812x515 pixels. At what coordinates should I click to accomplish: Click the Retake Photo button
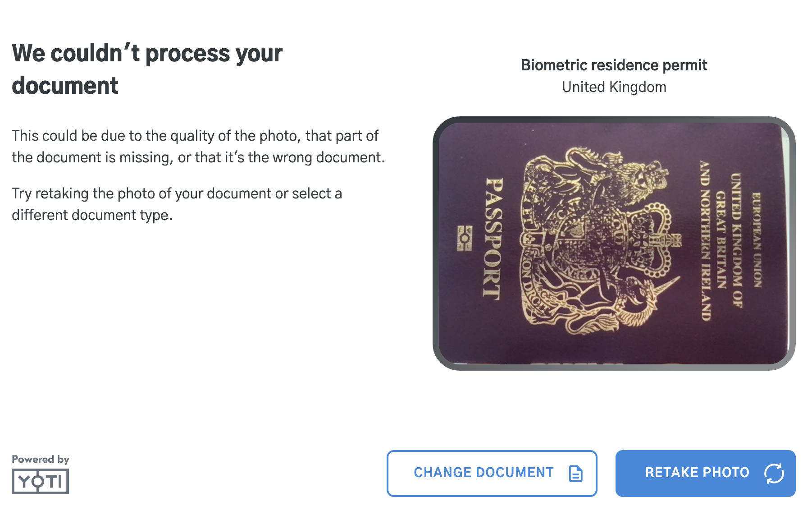click(x=705, y=473)
